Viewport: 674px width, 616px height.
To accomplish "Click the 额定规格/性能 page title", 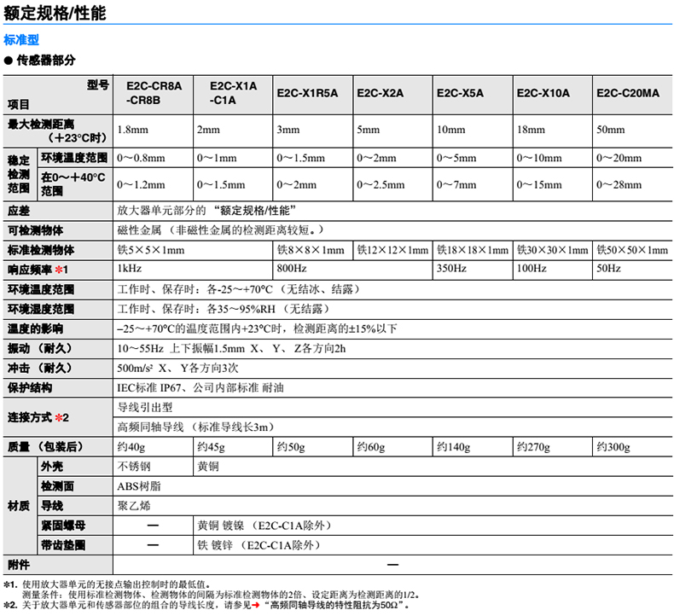I will [x=54, y=14].
